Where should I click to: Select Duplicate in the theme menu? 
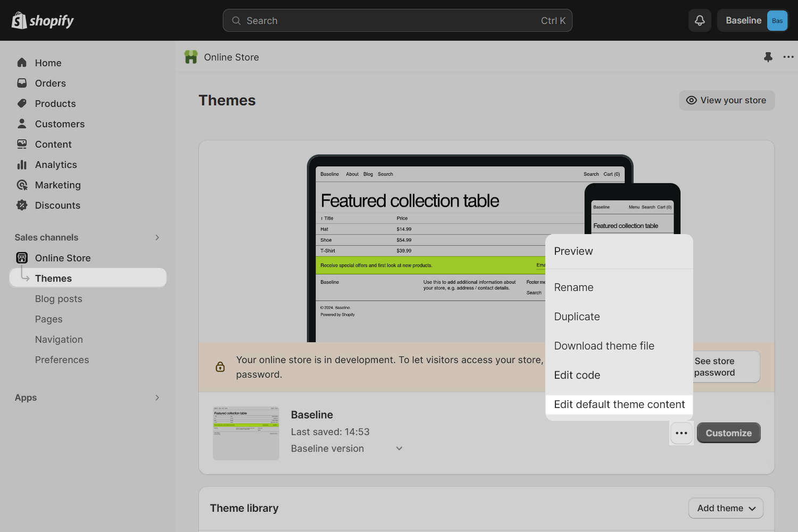click(x=577, y=316)
